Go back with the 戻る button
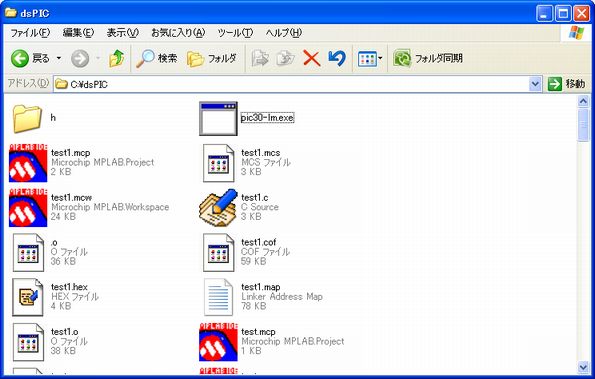The image size is (595, 379). [31, 58]
